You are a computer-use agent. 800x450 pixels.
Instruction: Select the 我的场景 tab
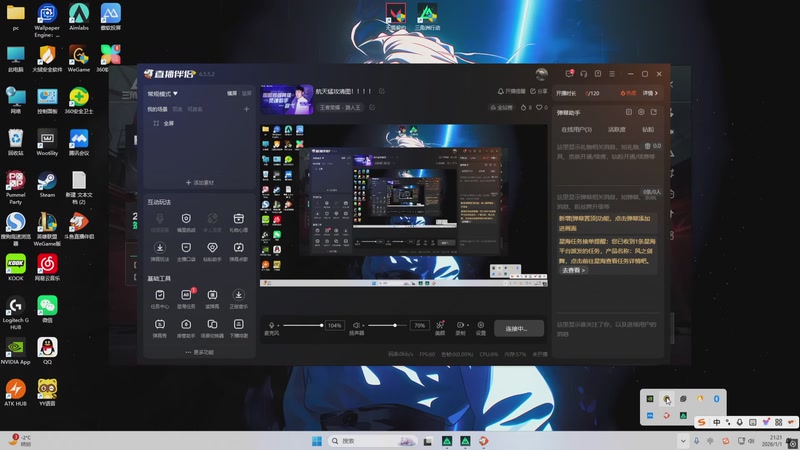coord(157,109)
